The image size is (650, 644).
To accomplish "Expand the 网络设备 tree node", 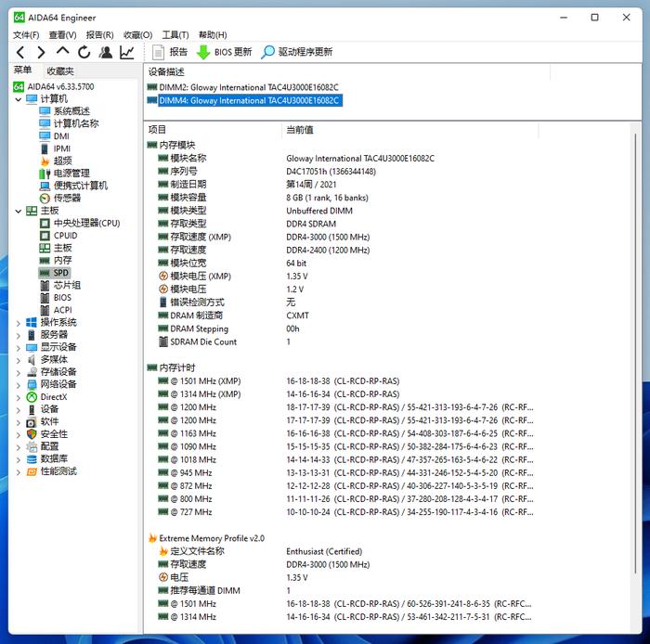I will click(x=19, y=385).
